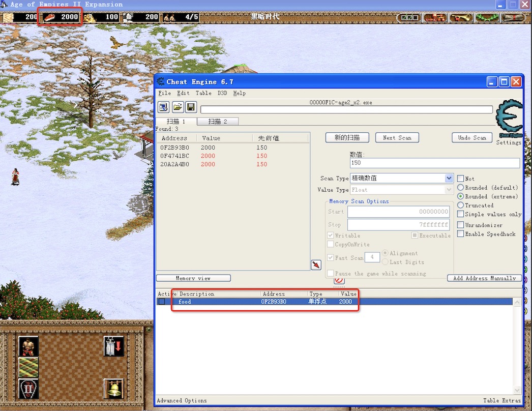Select Truncated radio option
Screen dimensions: 532x411
(460, 205)
